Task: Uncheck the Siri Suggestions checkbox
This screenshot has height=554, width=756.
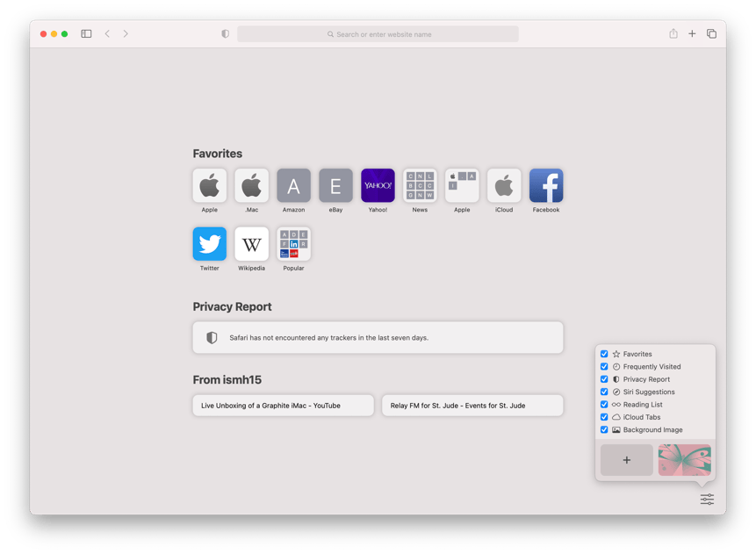Action: click(604, 392)
